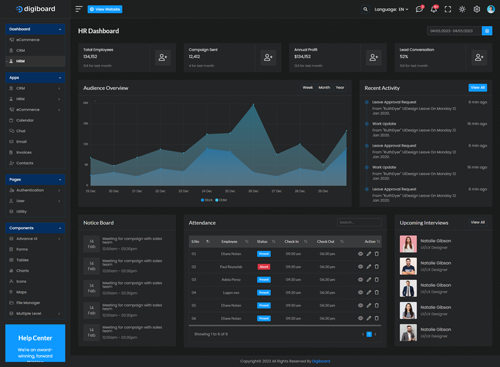
Task: Click the edit pencil for Logan van
Action: [369, 292]
